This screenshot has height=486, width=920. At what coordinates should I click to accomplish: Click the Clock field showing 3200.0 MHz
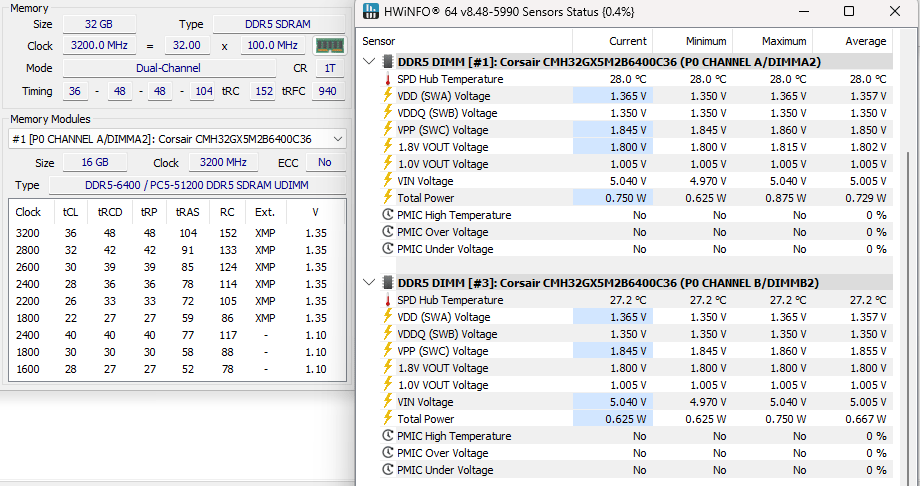click(99, 45)
